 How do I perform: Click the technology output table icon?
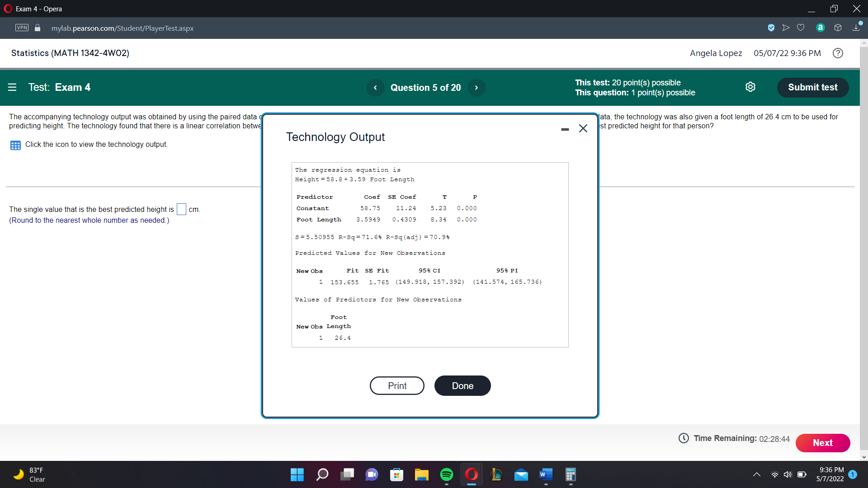[15, 145]
